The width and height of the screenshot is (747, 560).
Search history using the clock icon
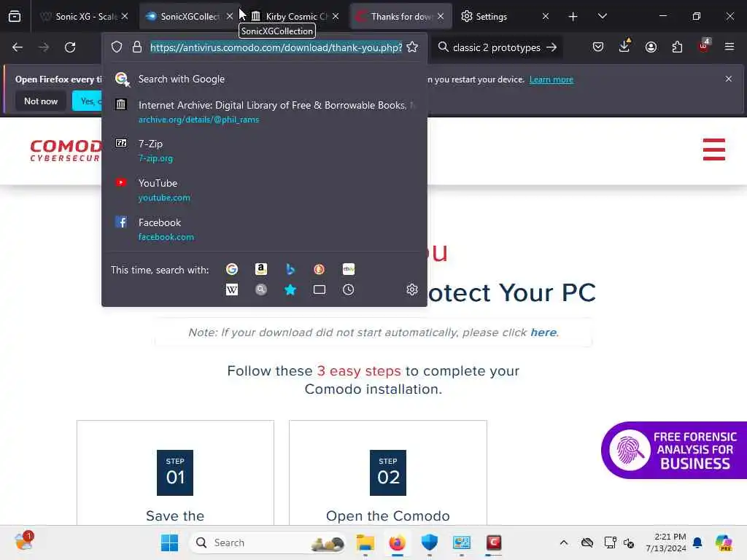[x=348, y=289]
